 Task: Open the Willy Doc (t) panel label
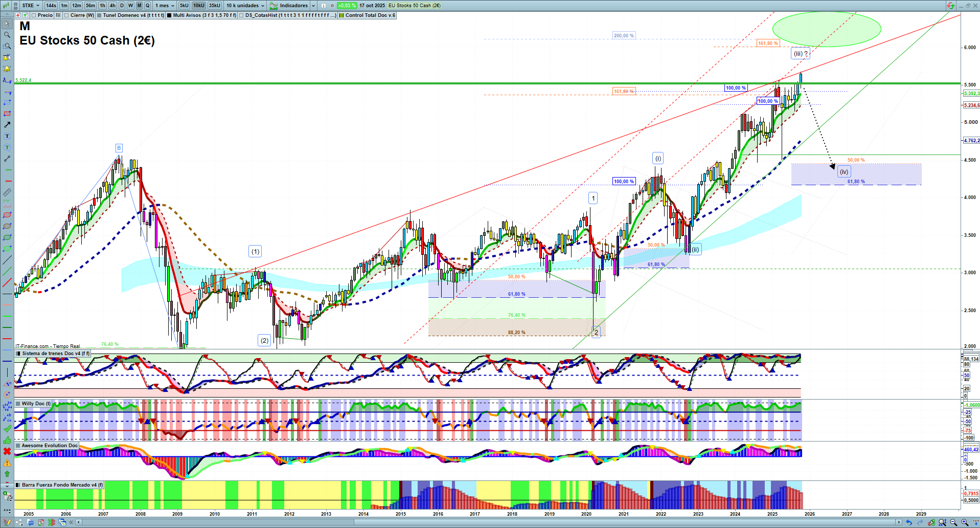33,404
